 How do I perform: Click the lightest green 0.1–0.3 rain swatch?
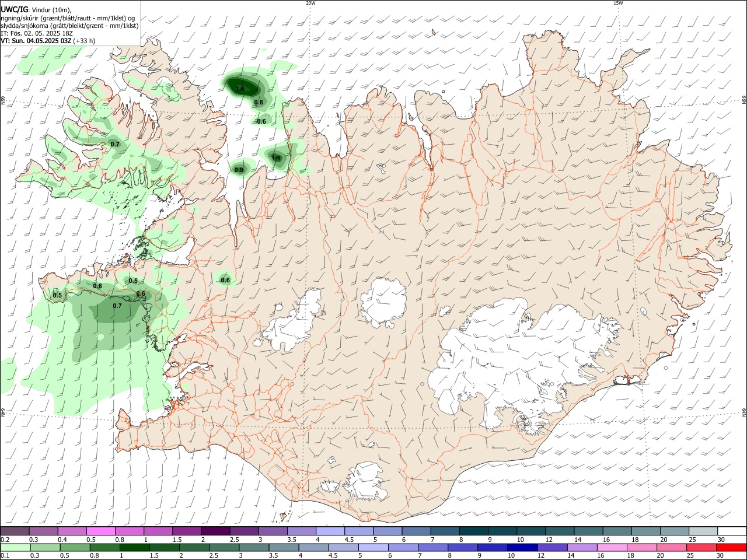[x=15, y=547]
